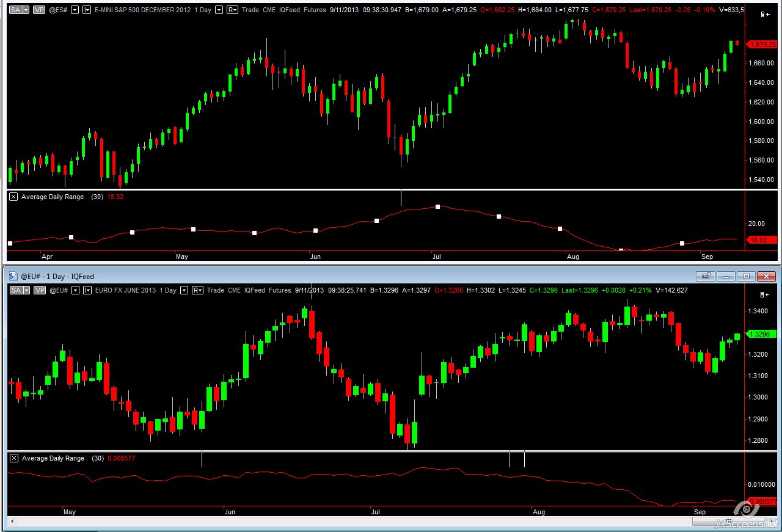Click the left arrow of the bottom scrollbar
The image size is (782, 532).
(x=11, y=522)
